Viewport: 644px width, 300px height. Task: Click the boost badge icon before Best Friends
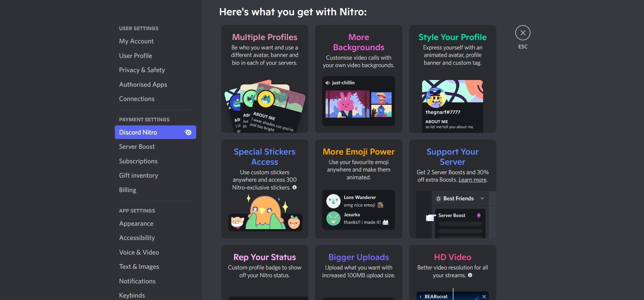pos(438,199)
